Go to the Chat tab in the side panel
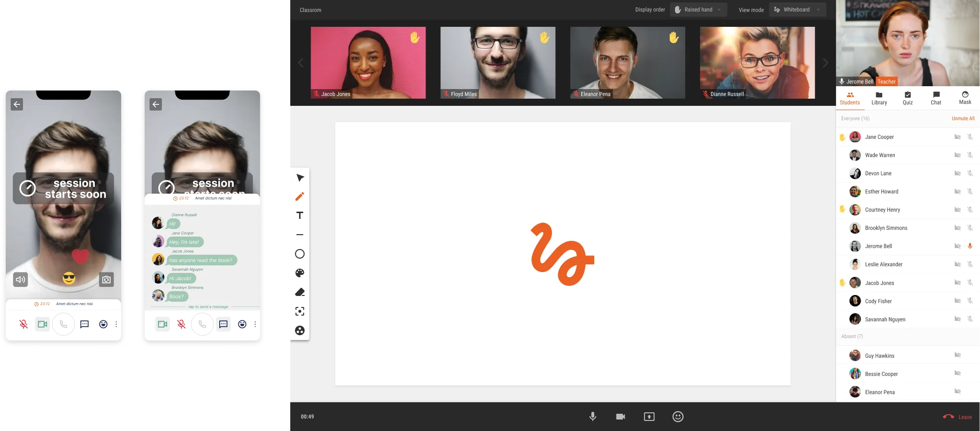 [x=936, y=98]
